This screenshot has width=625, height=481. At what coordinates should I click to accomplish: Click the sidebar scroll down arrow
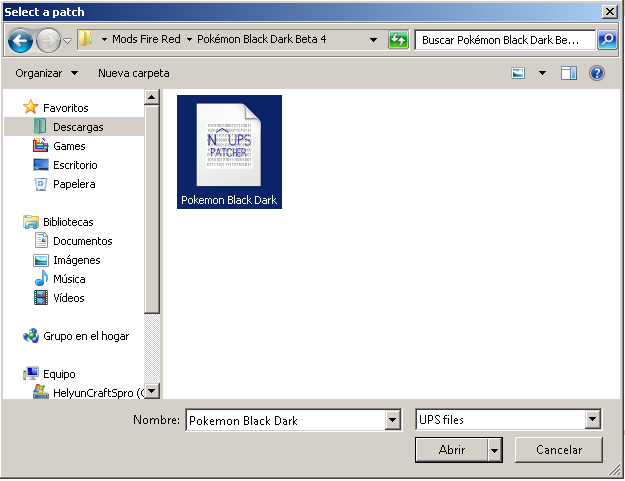pyautogui.click(x=152, y=391)
